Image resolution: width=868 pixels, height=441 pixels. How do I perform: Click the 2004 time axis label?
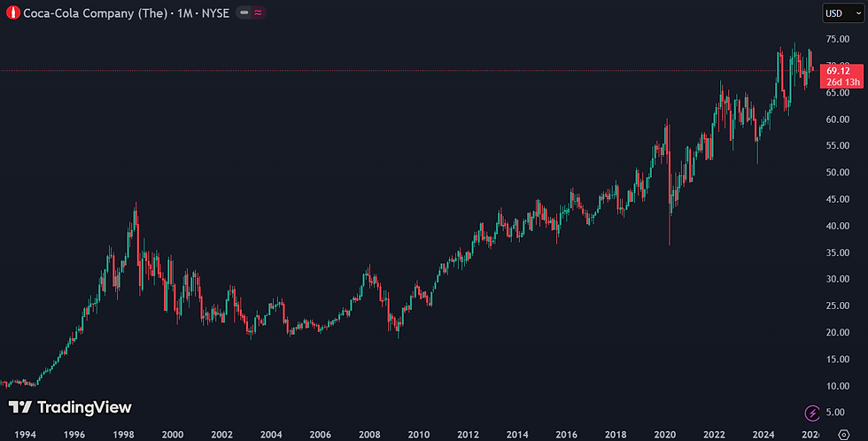271,435
